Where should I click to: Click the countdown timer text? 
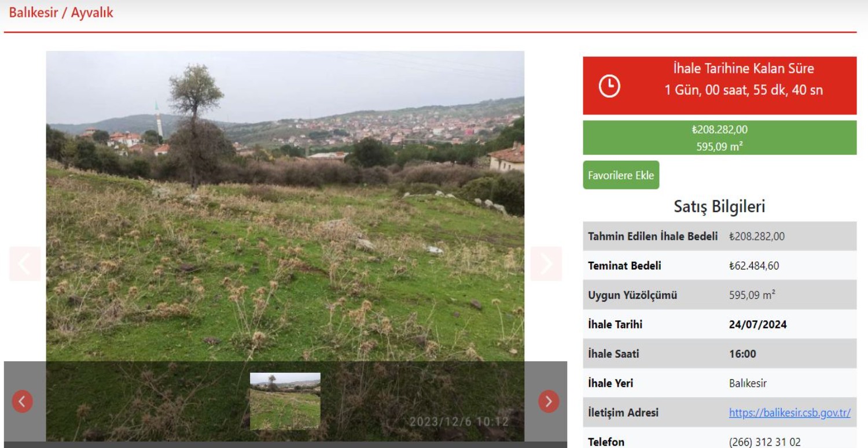[x=743, y=90]
